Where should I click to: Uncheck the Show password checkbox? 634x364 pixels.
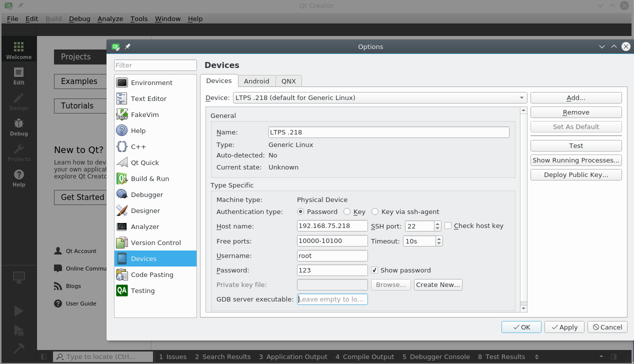(x=374, y=270)
